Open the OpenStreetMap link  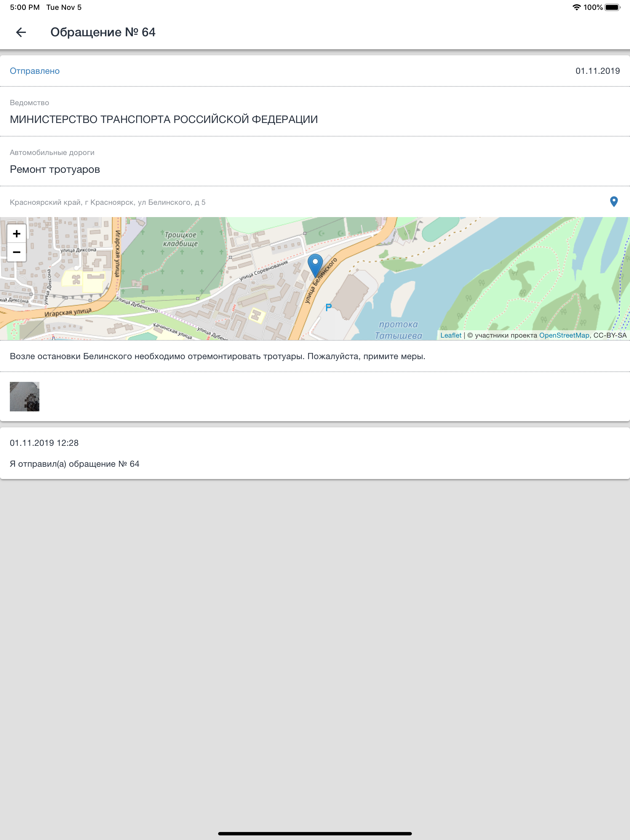tap(564, 335)
